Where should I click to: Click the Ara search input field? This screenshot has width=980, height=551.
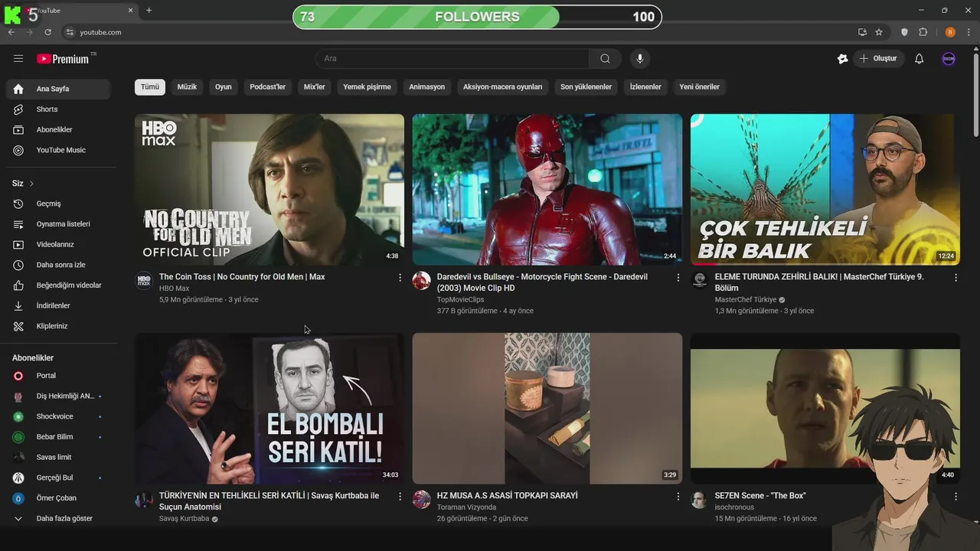452,59
